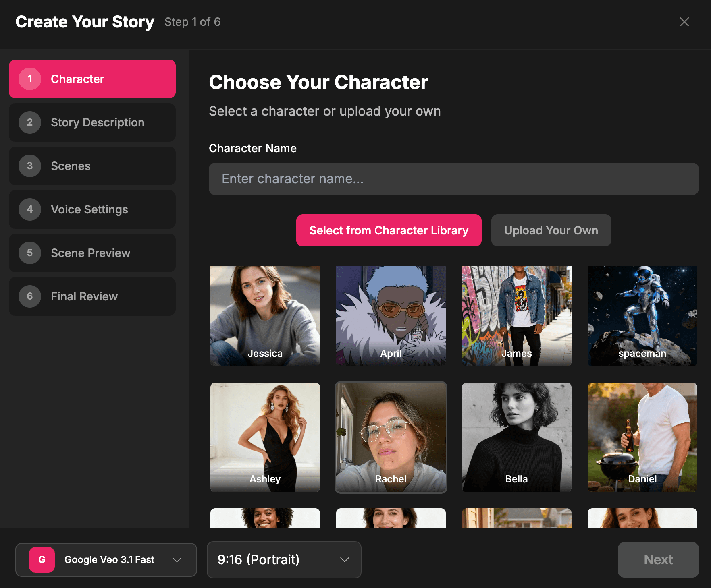Go to the Story Description step

click(x=92, y=122)
